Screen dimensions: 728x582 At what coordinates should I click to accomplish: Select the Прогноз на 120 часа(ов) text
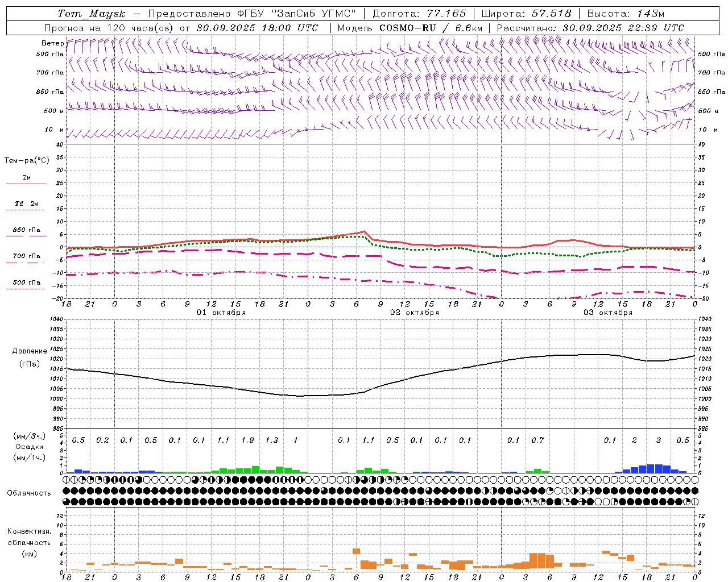109,28
